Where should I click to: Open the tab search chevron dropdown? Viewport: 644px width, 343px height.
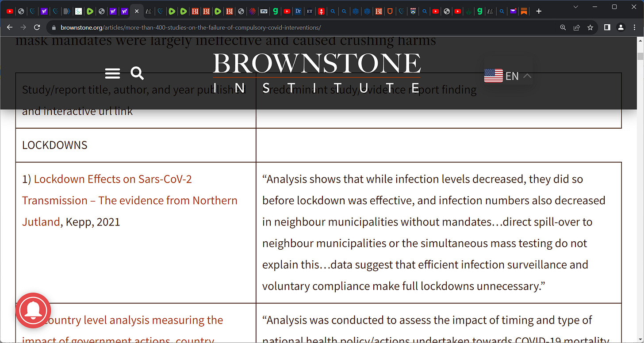(x=575, y=7)
